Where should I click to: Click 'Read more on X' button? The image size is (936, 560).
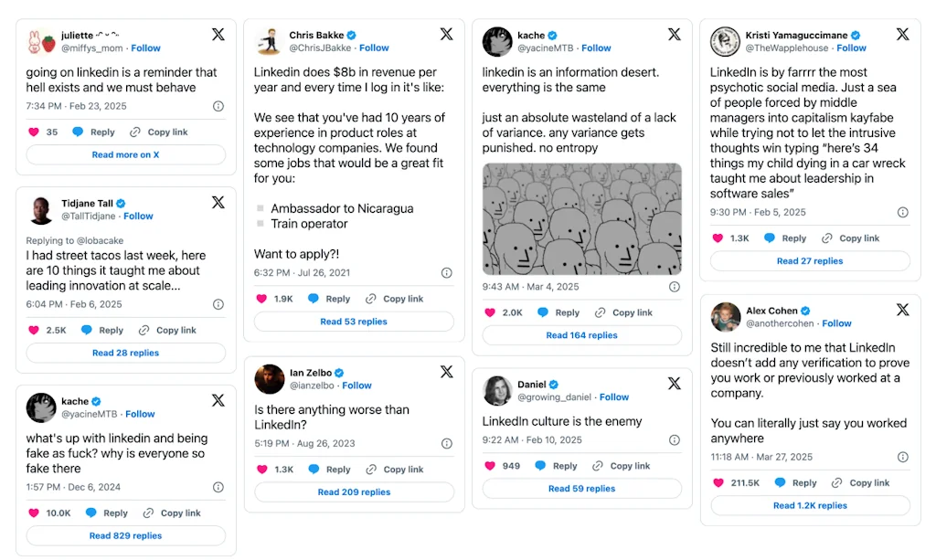[125, 154]
